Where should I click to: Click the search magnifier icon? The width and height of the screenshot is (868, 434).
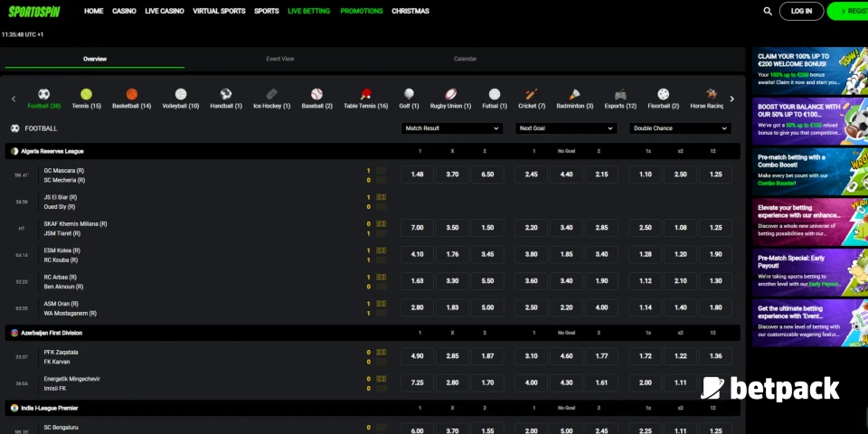768,12
